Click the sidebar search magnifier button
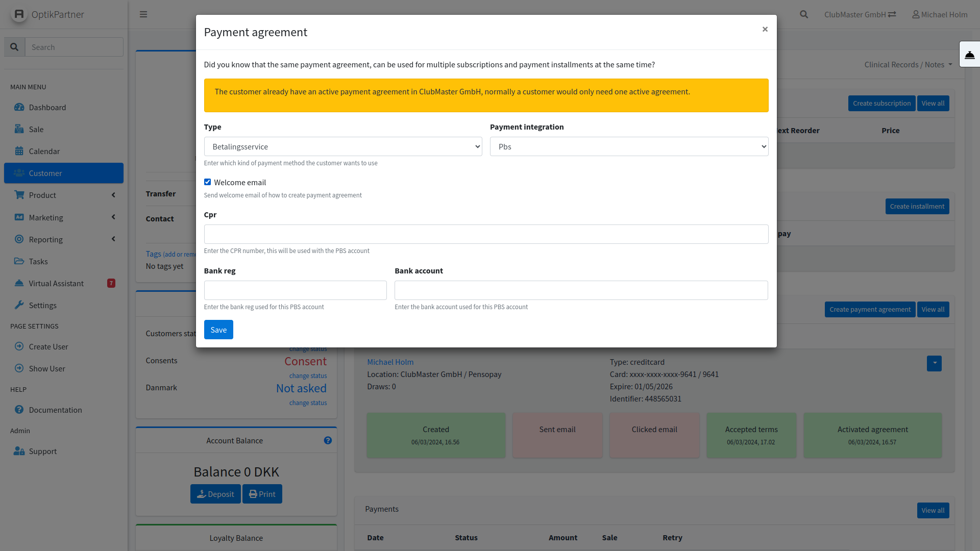 14,47
